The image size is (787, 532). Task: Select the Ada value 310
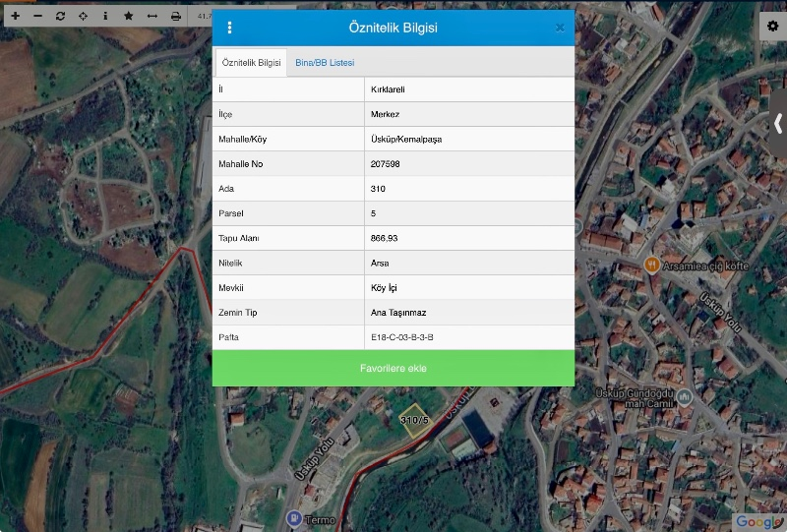click(469, 189)
